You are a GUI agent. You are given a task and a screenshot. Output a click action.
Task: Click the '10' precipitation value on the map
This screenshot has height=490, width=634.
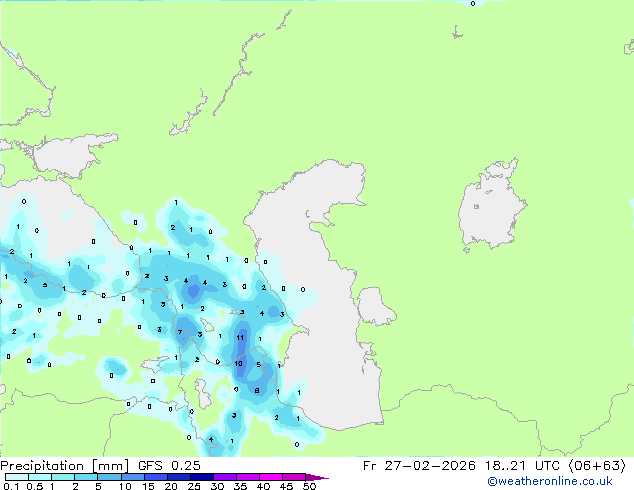click(239, 363)
